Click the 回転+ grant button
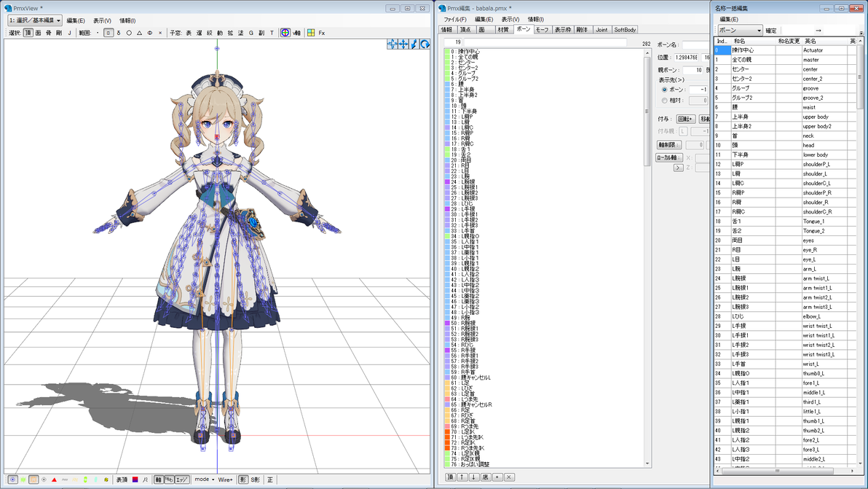This screenshot has width=868, height=489. pyautogui.click(x=686, y=119)
